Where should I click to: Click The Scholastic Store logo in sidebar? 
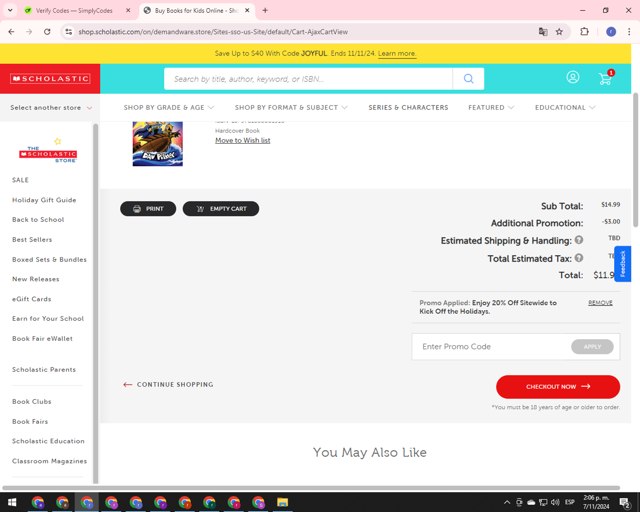point(48,151)
